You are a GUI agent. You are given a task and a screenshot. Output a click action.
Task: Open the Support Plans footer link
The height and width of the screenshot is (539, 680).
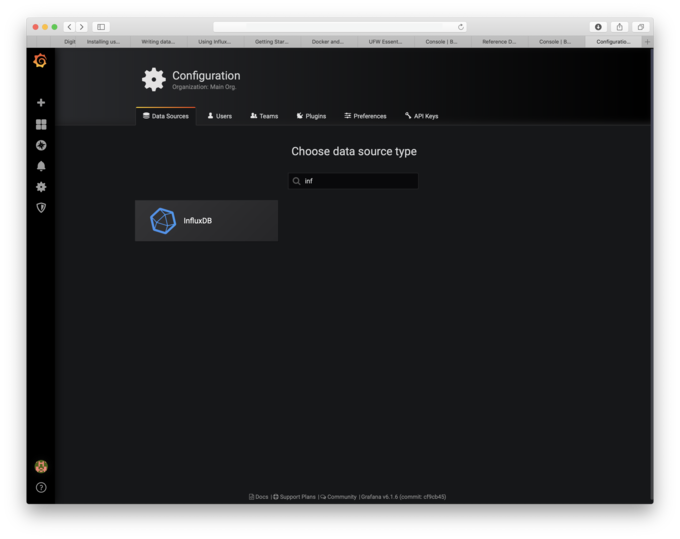[294, 497]
